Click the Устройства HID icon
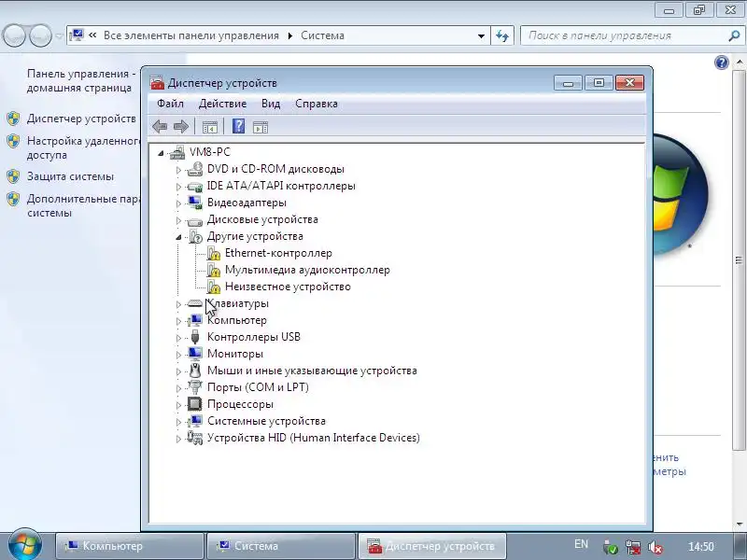 195,438
